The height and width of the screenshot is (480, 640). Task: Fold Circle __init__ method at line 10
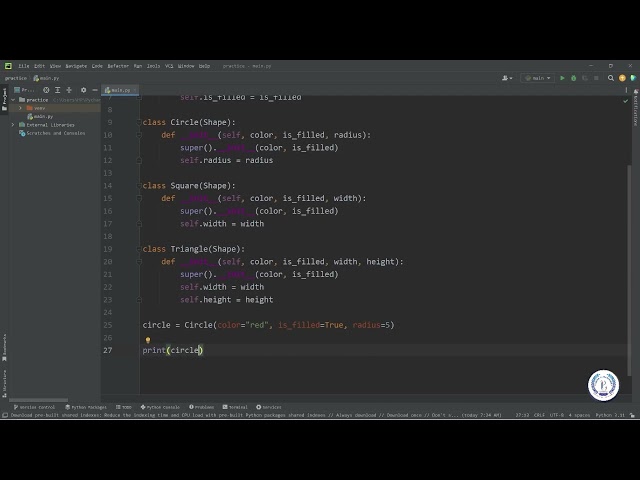click(139, 135)
